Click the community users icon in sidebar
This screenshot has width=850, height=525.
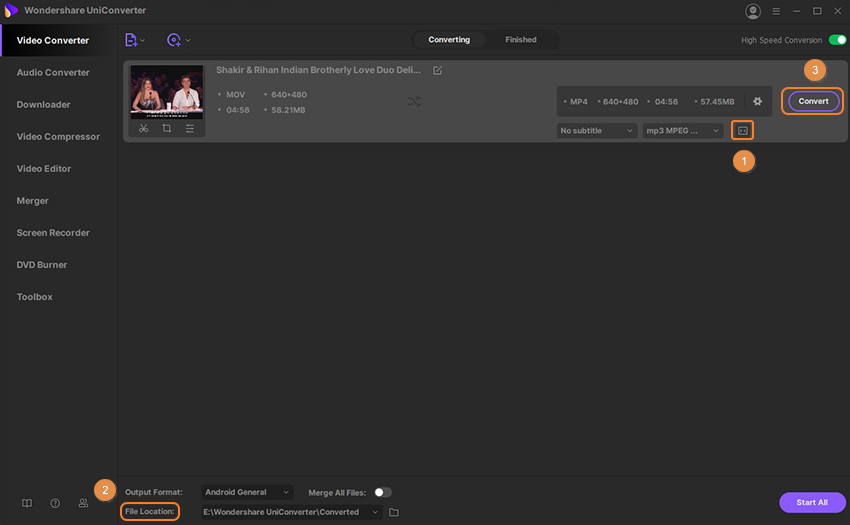tap(83, 503)
